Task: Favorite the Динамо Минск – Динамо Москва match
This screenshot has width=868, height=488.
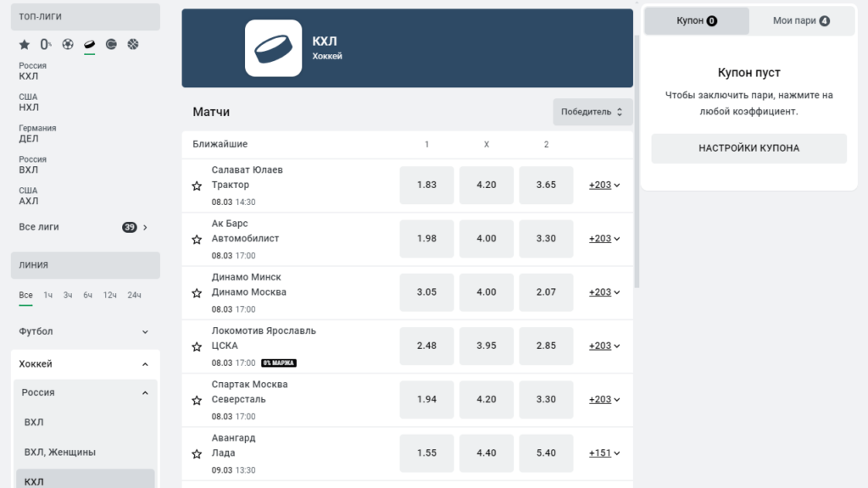Action: [x=197, y=293]
